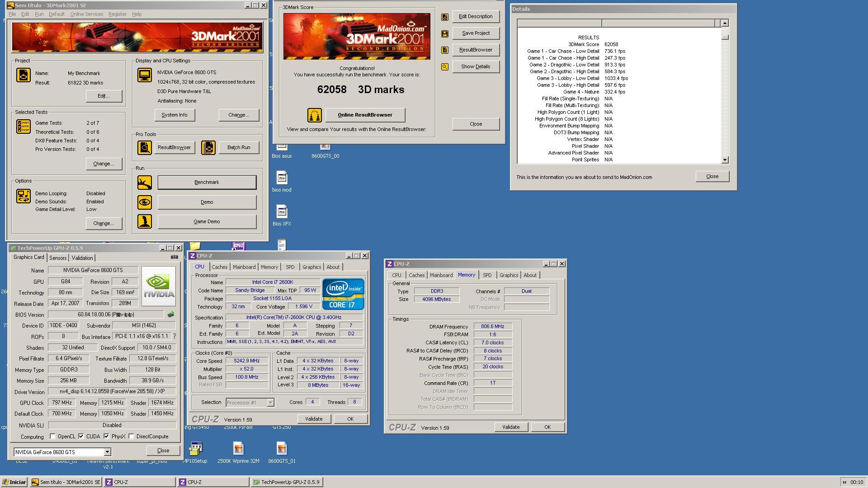Open the Bios XFX desktop icon
Image resolution: width=868 pixels, height=488 pixels.
pyautogui.click(x=282, y=216)
